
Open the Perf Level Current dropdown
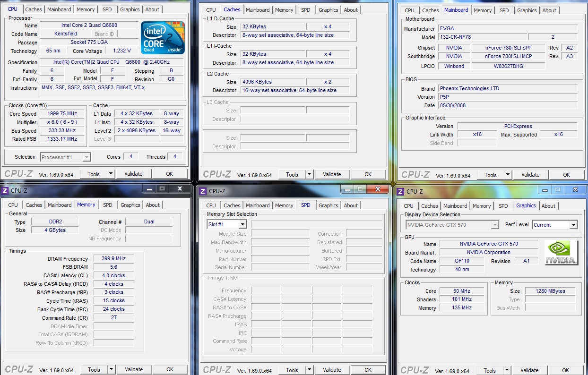click(x=573, y=225)
